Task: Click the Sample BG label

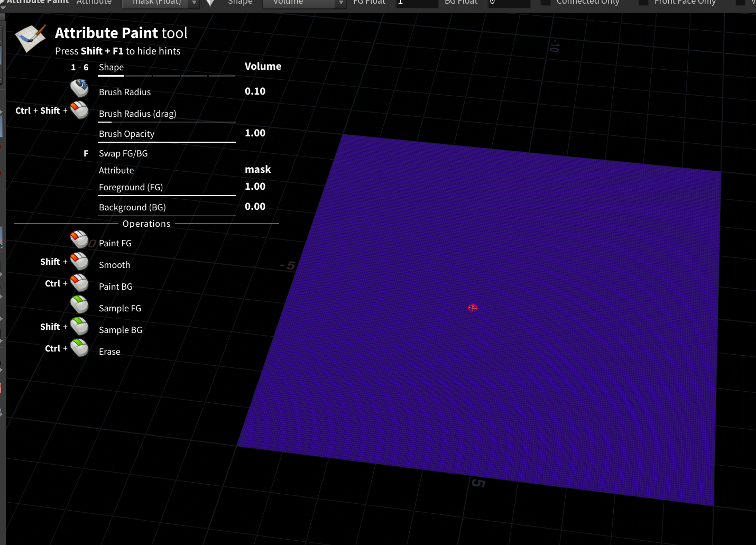Action: tap(121, 330)
